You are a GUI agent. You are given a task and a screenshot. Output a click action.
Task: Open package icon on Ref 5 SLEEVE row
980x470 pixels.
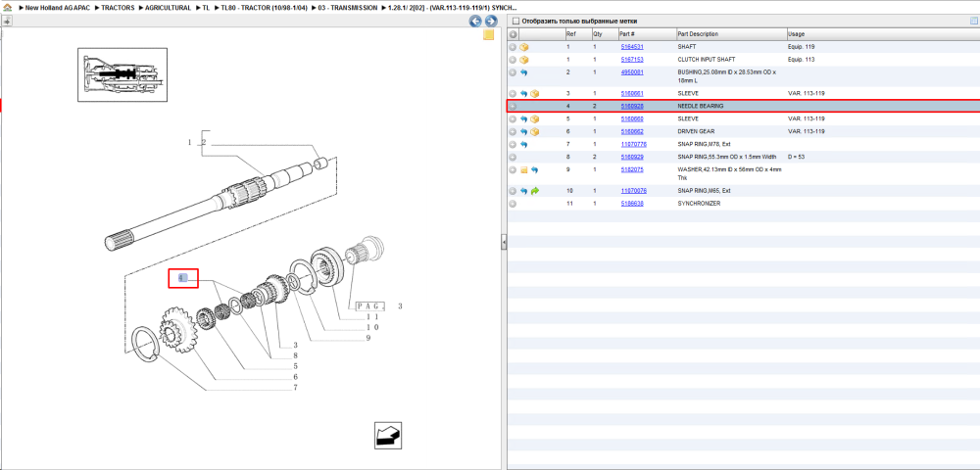tap(534, 118)
